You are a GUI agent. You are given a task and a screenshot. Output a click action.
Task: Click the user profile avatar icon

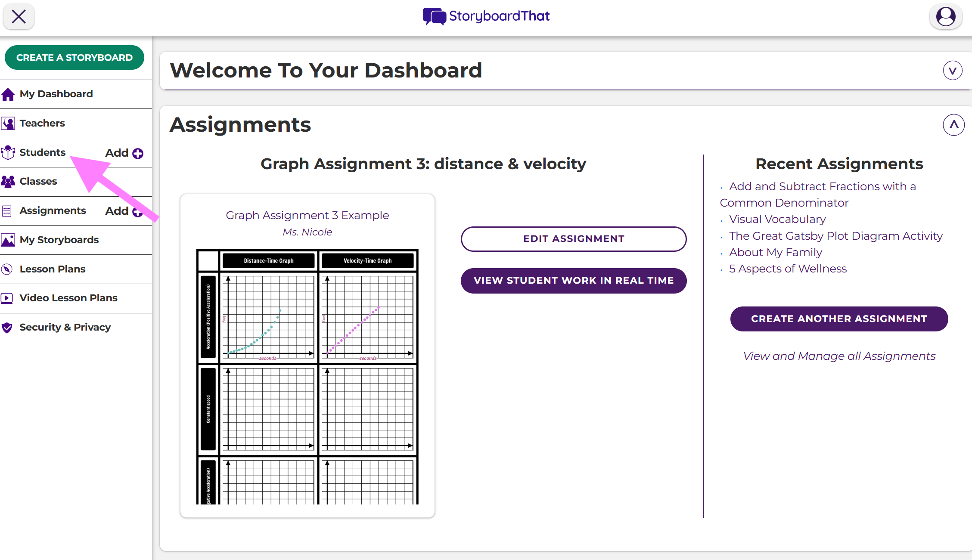click(946, 17)
